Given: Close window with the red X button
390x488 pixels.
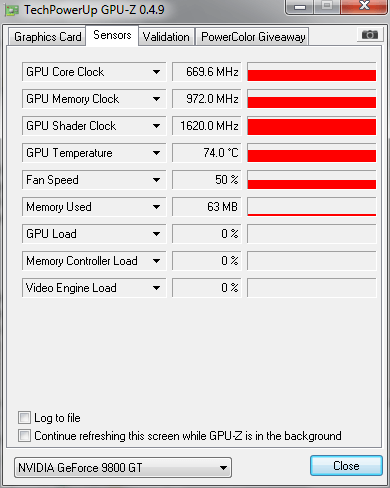Looking at the screenshot, I should (x=364, y=6).
